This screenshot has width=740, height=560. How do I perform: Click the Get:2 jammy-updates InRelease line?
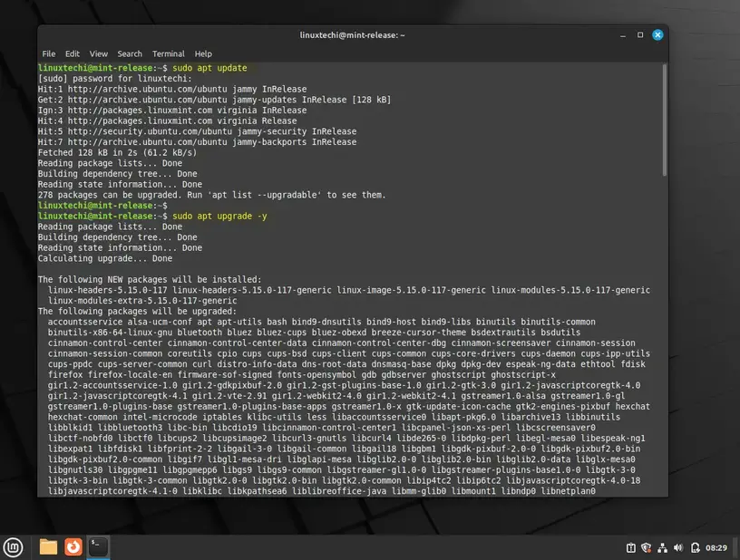[214, 100]
